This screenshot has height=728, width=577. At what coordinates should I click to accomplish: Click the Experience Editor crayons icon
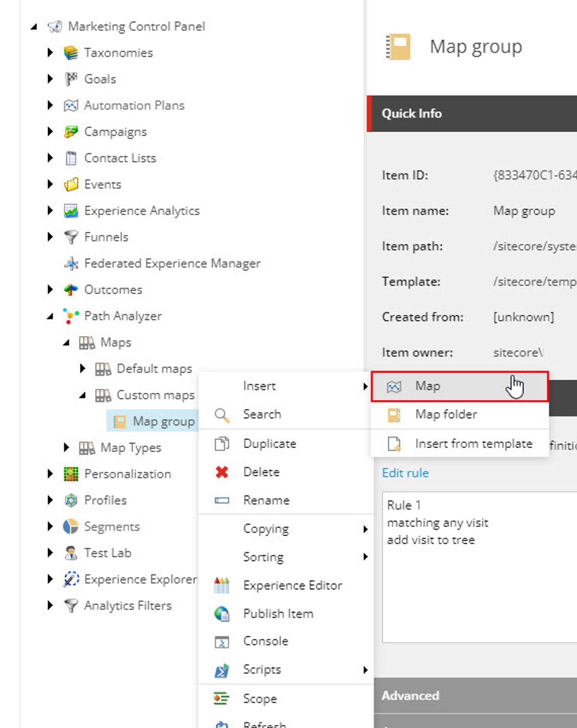222,585
